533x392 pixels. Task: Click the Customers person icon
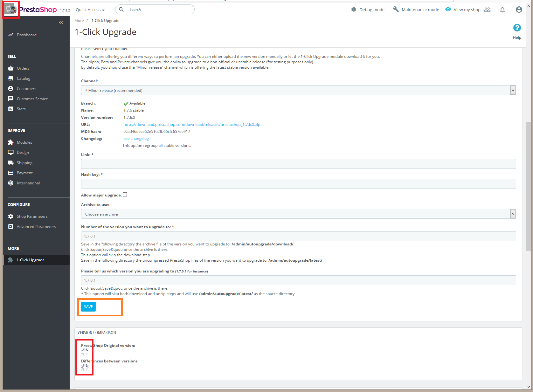click(11, 89)
